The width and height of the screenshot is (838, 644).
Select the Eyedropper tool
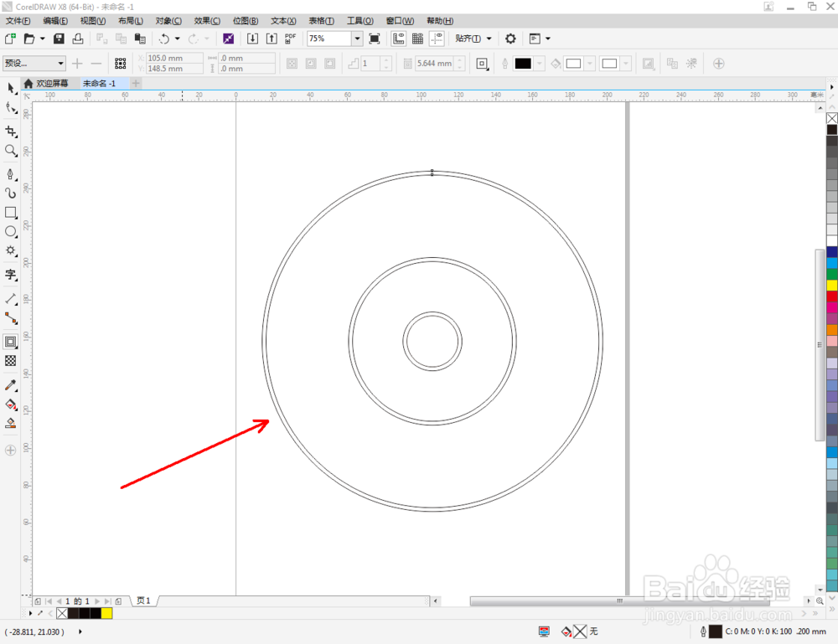[11, 385]
